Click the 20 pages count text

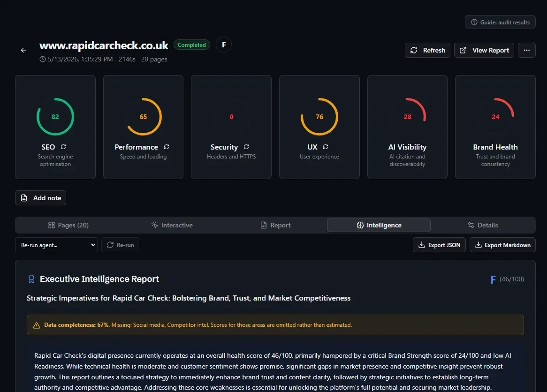[x=154, y=59]
